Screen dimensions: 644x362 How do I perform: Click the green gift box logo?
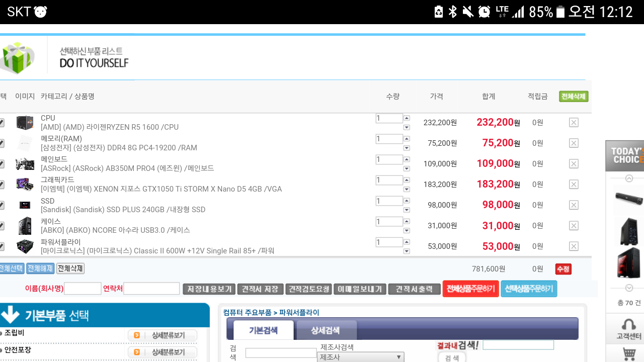pos(17,57)
